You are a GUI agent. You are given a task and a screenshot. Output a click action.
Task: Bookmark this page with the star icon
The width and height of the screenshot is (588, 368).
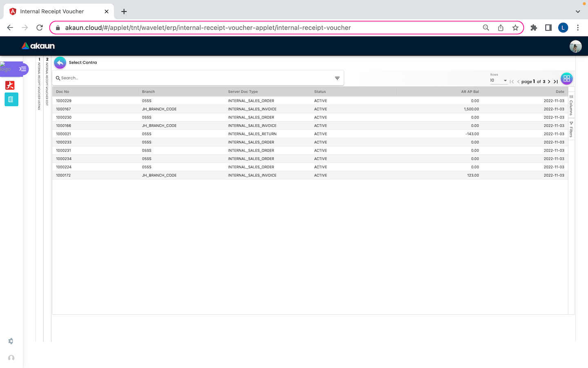click(515, 27)
